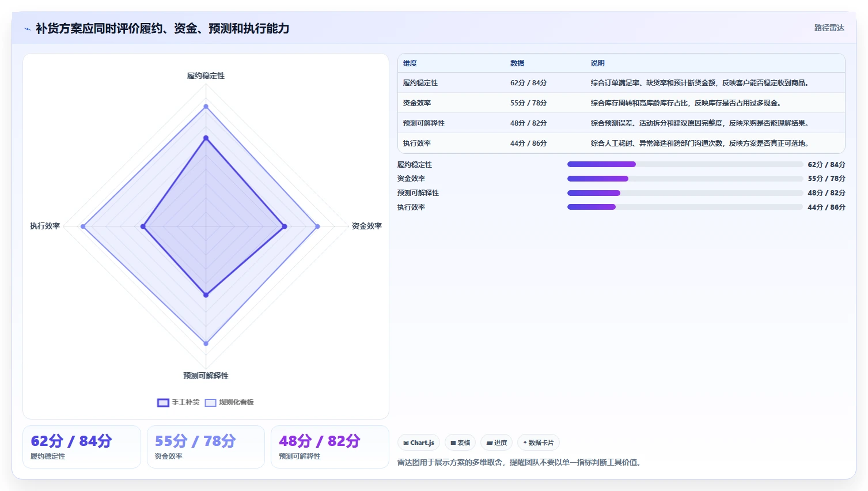Click the 履约稳定性 radar axis label
The width and height of the screenshot is (868, 491).
pos(206,76)
